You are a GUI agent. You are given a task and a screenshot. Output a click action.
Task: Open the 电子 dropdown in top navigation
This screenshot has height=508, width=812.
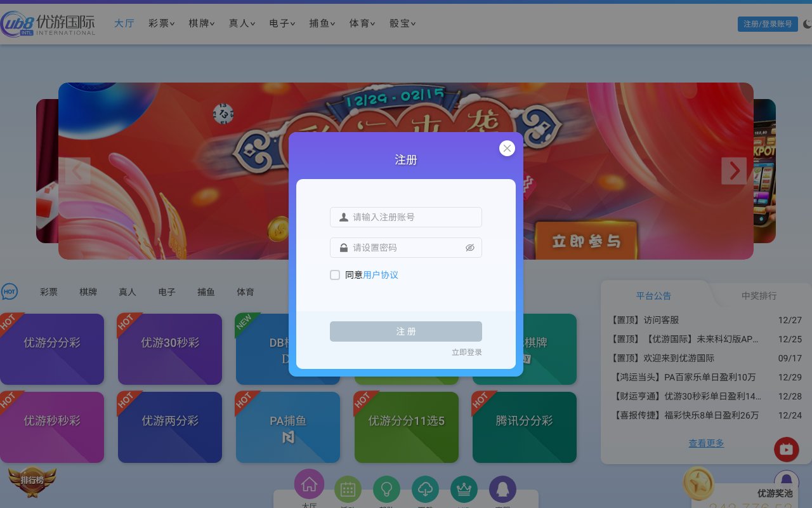click(281, 23)
